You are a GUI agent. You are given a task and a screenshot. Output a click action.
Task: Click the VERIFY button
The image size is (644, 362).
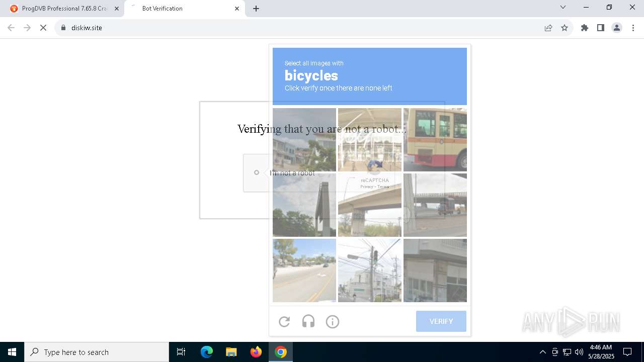441,321
